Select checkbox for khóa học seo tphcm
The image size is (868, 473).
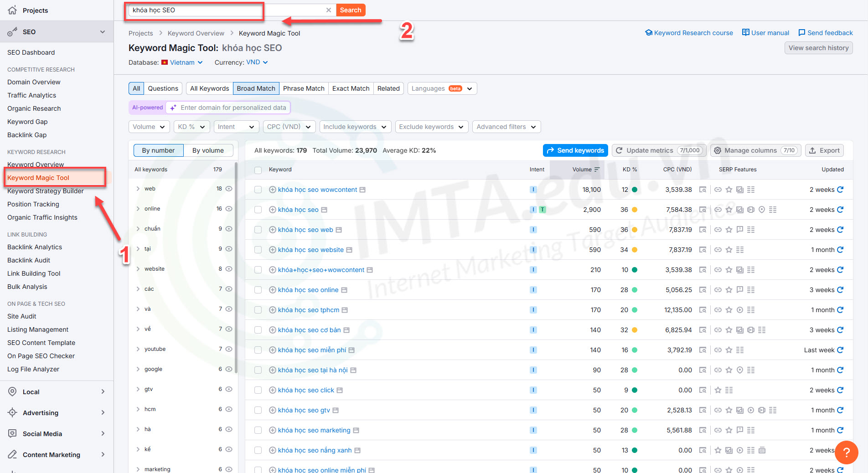point(258,310)
